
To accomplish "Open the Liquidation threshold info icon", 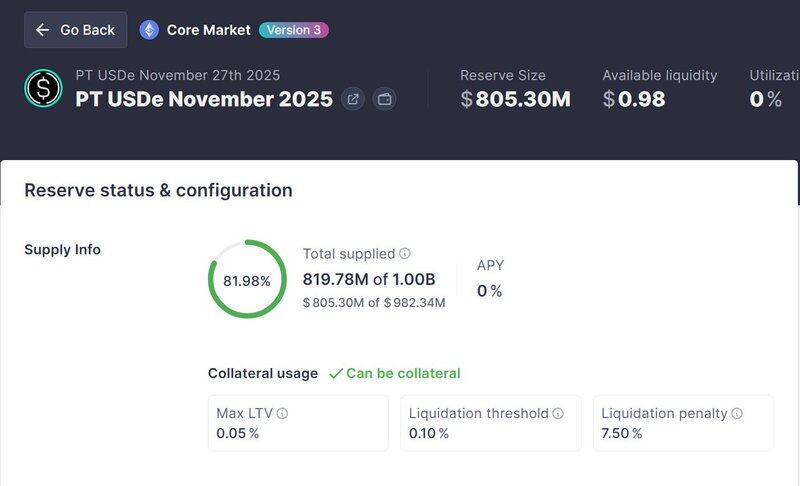I will [x=558, y=413].
